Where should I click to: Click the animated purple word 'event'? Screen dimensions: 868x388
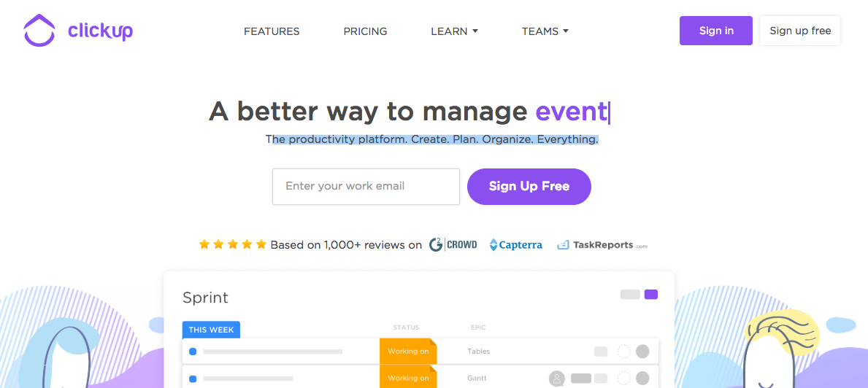point(572,112)
